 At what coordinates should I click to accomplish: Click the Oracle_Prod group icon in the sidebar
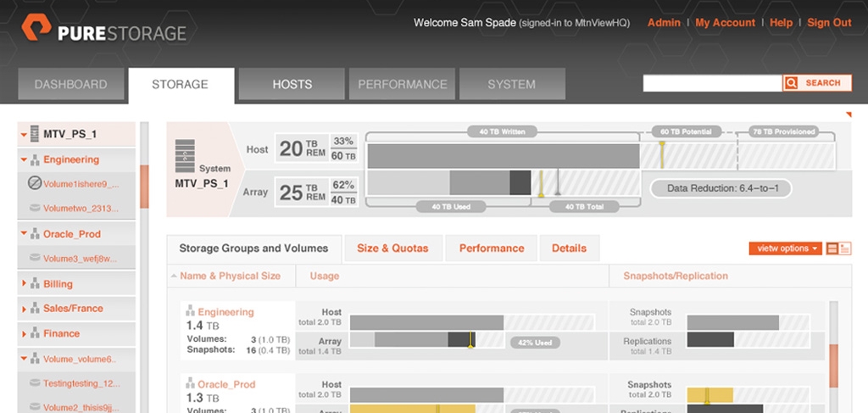click(35, 234)
